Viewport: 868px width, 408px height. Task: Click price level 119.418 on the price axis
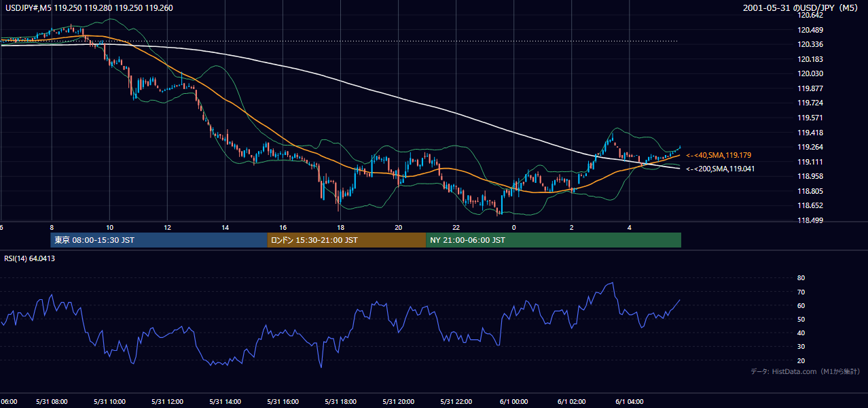pos(811,133)
